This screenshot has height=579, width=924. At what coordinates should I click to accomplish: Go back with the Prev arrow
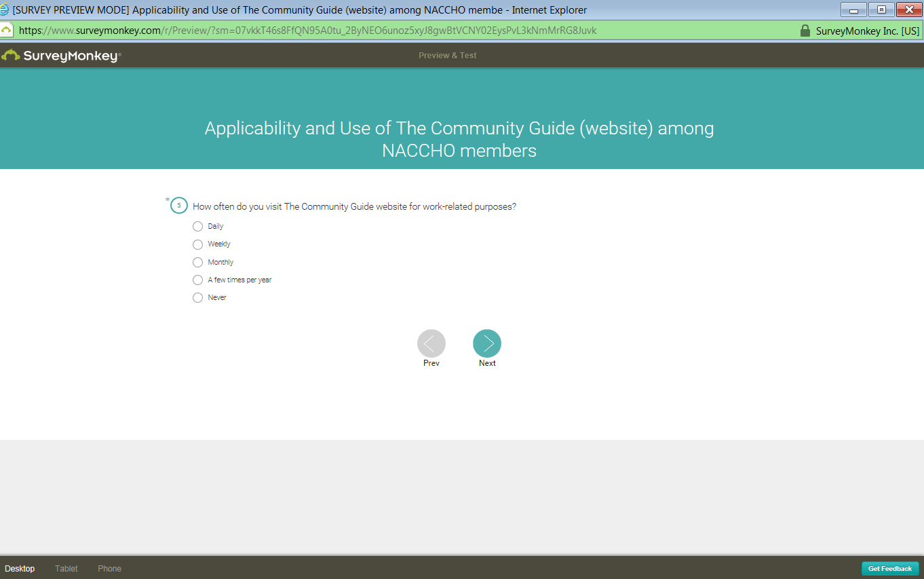(x=431, y=343)
